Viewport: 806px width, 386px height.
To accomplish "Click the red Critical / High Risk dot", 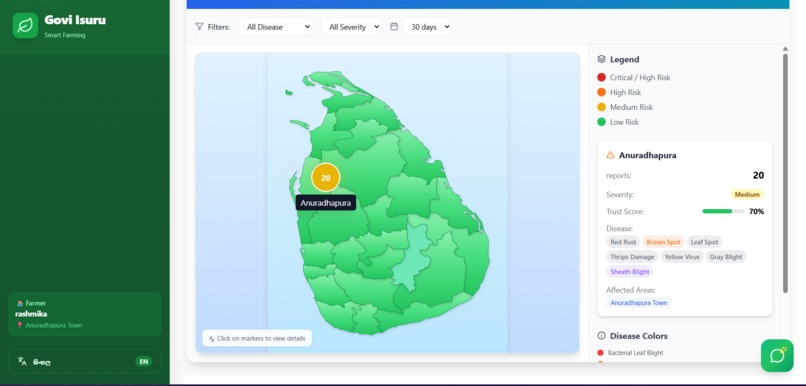I will pyautogui.click(x=601, y=77).
